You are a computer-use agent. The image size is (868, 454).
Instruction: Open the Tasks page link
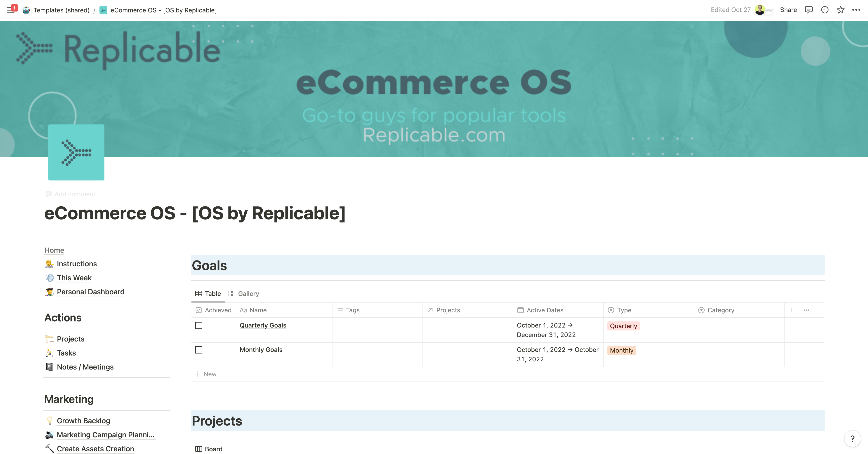[66, 353]
